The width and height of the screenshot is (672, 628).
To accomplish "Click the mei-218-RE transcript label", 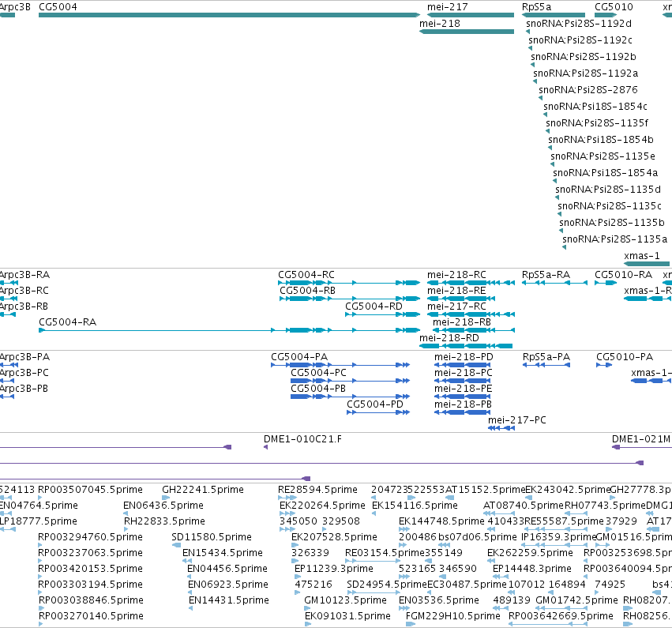I will pyautogui.click(x=456, y=291).
